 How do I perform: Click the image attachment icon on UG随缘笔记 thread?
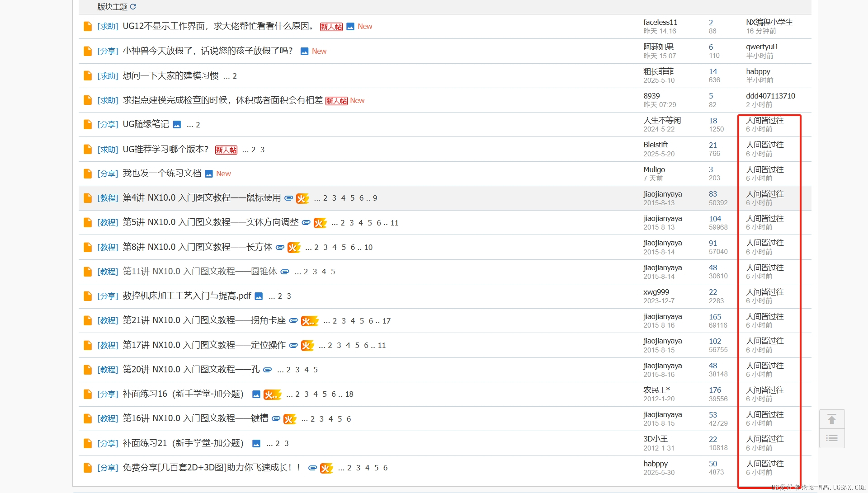[x=177, y=125]
